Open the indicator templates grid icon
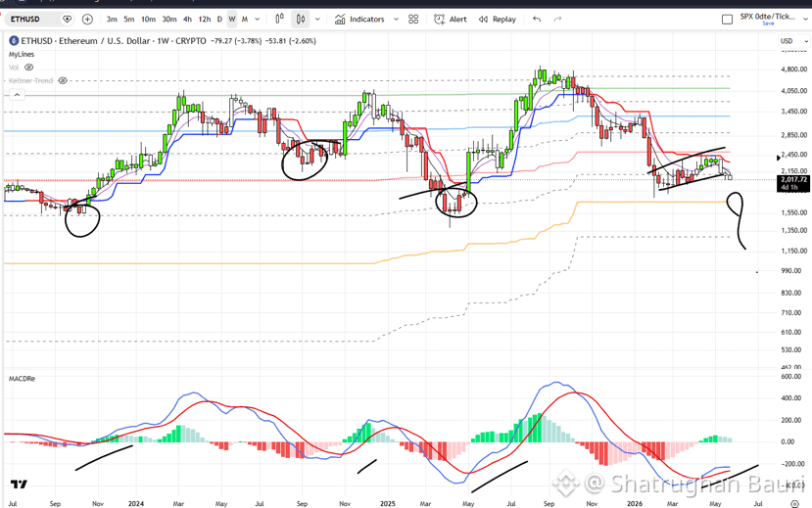 413,20
